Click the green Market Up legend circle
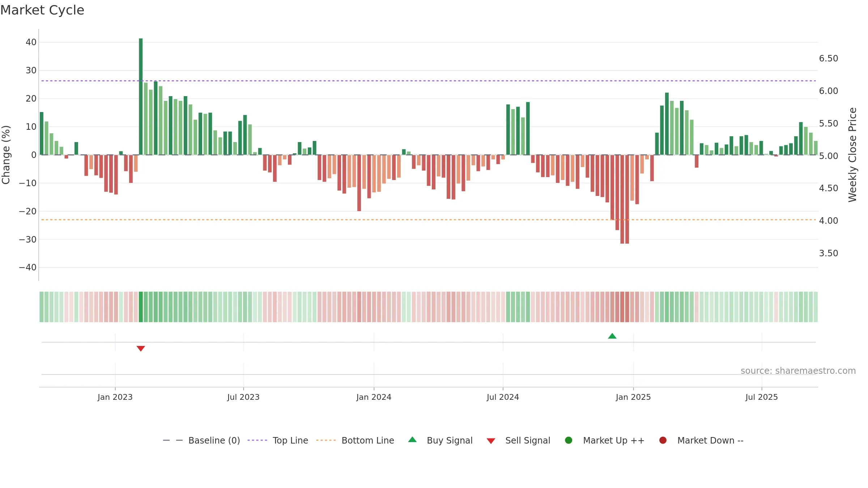868x488 pixels. (x=569, y=440)
